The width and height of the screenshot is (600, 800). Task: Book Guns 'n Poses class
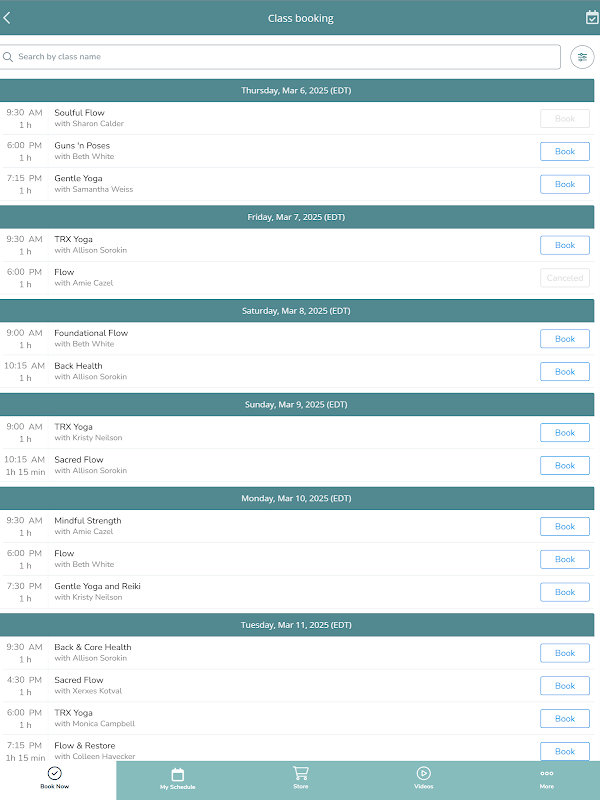pyautogui.click(x=564, y=151)
